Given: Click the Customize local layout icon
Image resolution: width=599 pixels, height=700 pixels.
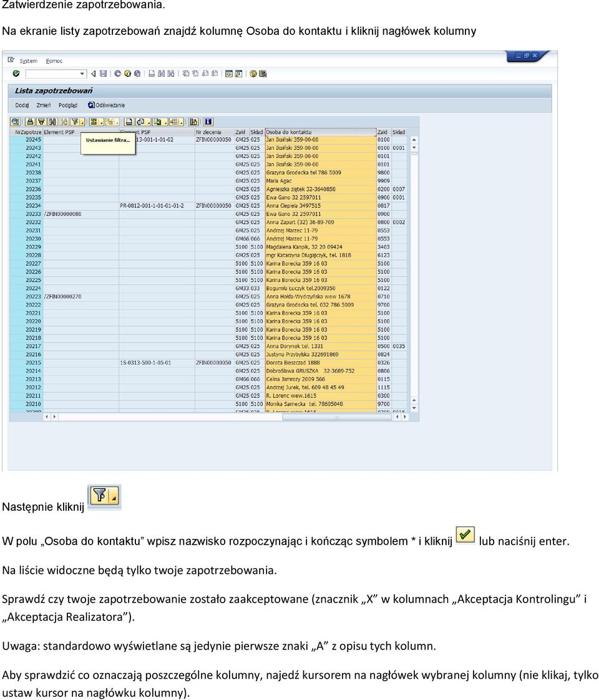Looking at the screenshot, I should (263, 74).
